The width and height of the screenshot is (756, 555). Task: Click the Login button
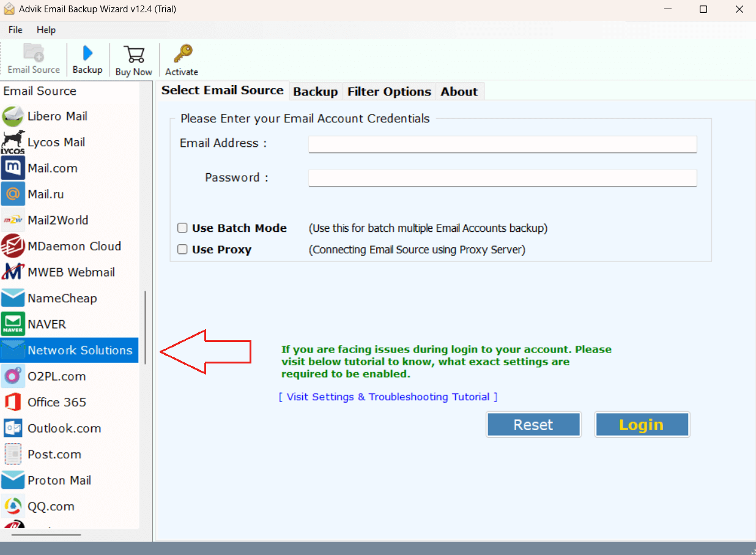tap(642, 425)
